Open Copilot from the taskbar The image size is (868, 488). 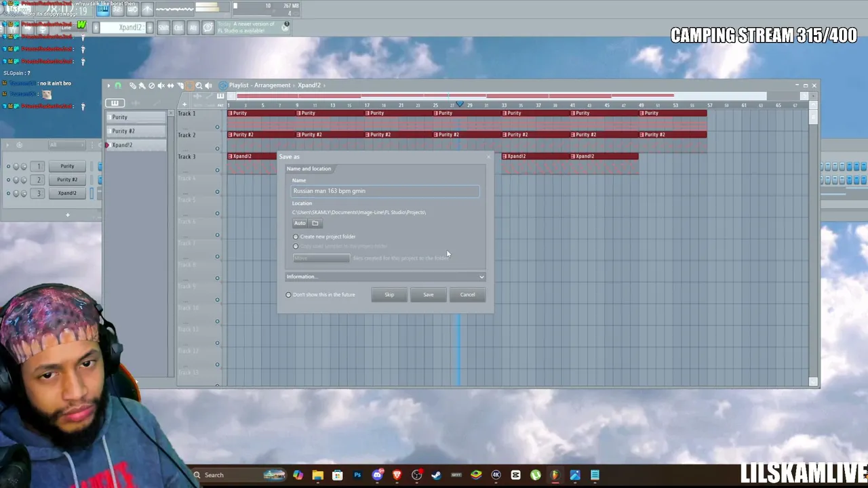298,475
